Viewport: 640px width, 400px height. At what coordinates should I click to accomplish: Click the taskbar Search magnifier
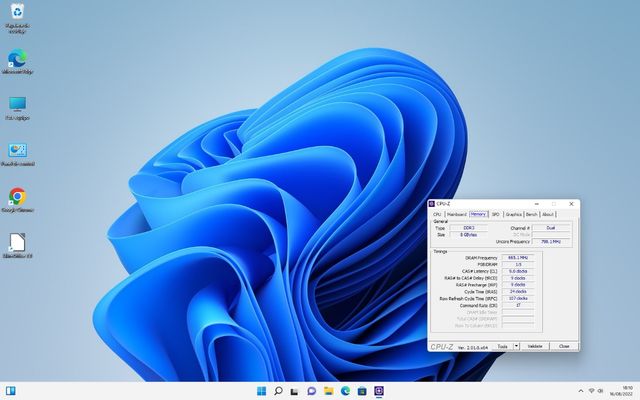tap(278, 391)
